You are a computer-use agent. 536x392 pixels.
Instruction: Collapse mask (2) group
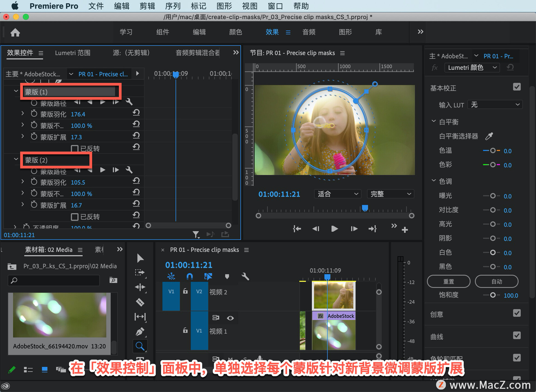[16, 159]
